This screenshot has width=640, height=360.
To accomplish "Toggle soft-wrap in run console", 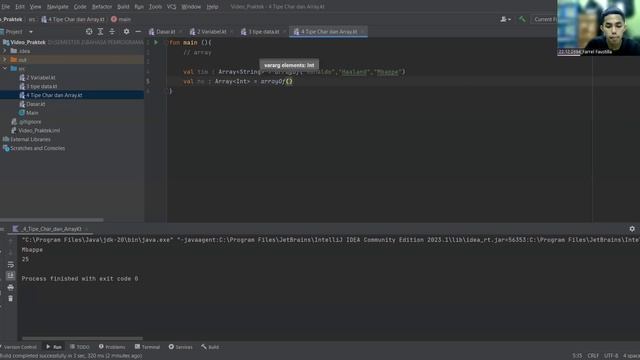I will (11, 264).
